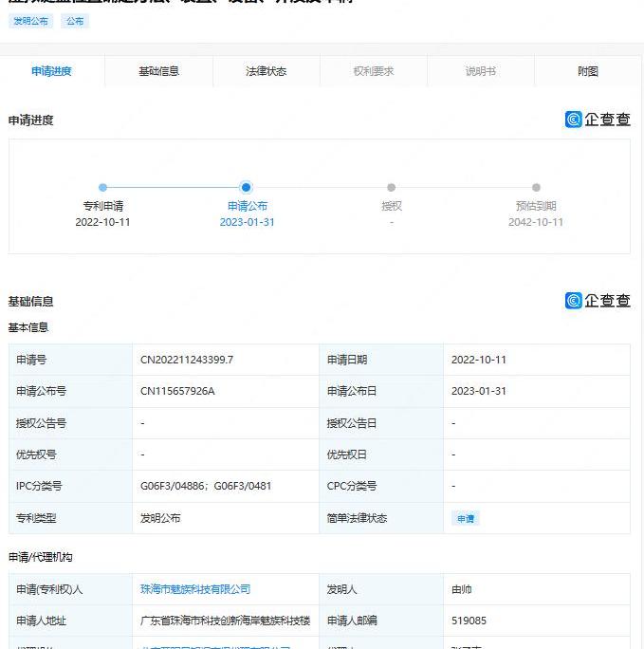
Task: Click the 企查查 logo in 基础信息 section
Action: tap(598, 301)
